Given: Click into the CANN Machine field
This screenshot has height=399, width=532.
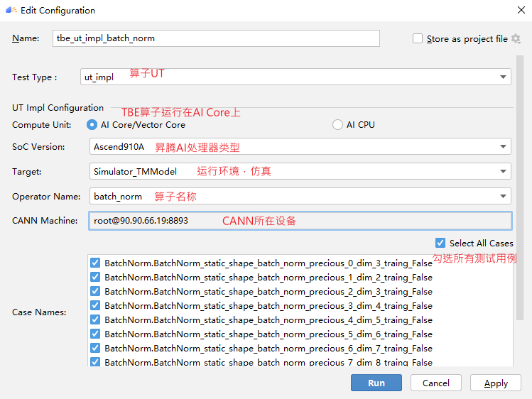Looking at the screenshot, I should pos(300,221).
